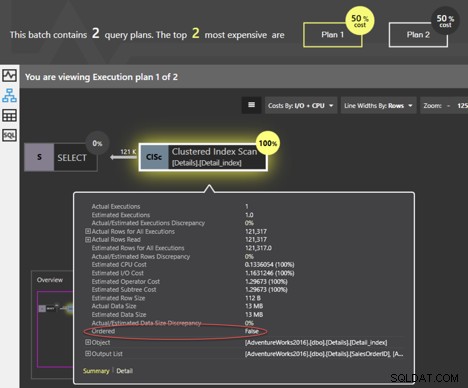
Task: Click the Actual/Estimated Executions Discrepancy label
Action: pos(148,223)
